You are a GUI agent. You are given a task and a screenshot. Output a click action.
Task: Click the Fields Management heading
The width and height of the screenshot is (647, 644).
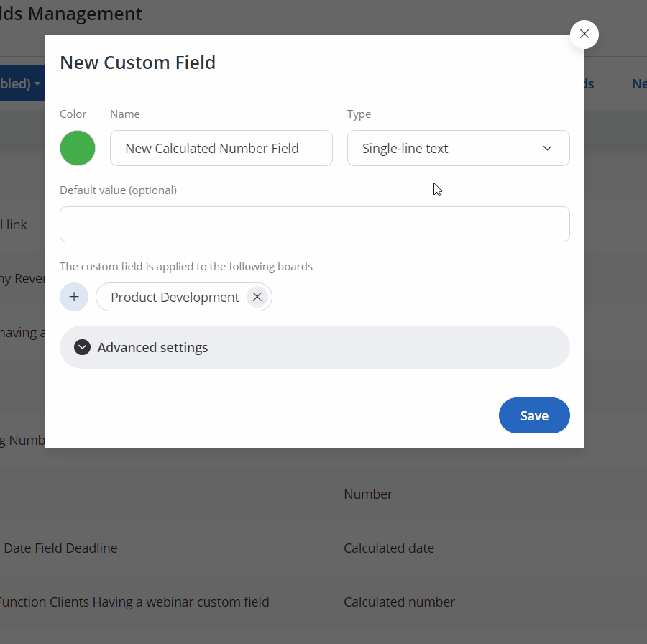coord(70,14)
